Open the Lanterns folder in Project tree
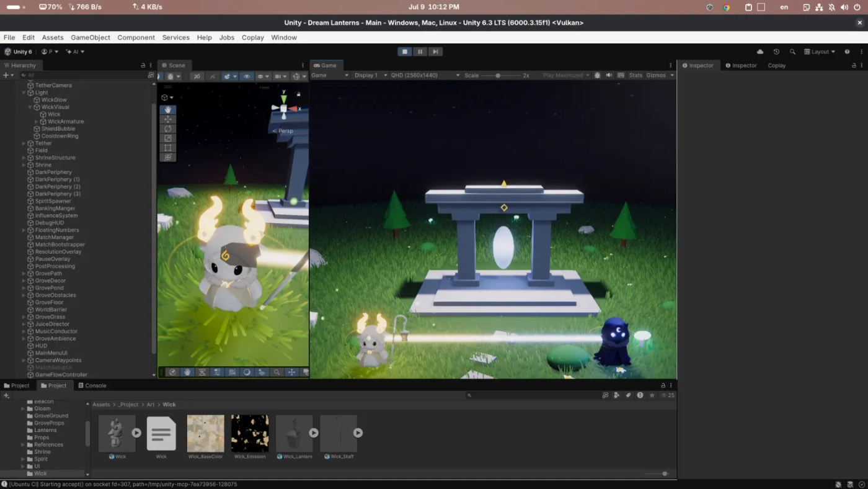The width and height of the screenshot is (868, 489). [x=45, y=430]
